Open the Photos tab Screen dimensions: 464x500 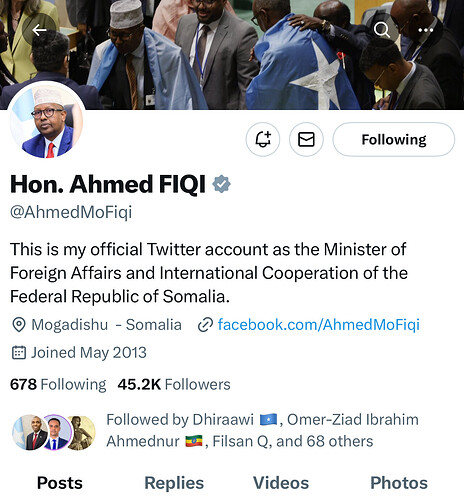(399, 483)
